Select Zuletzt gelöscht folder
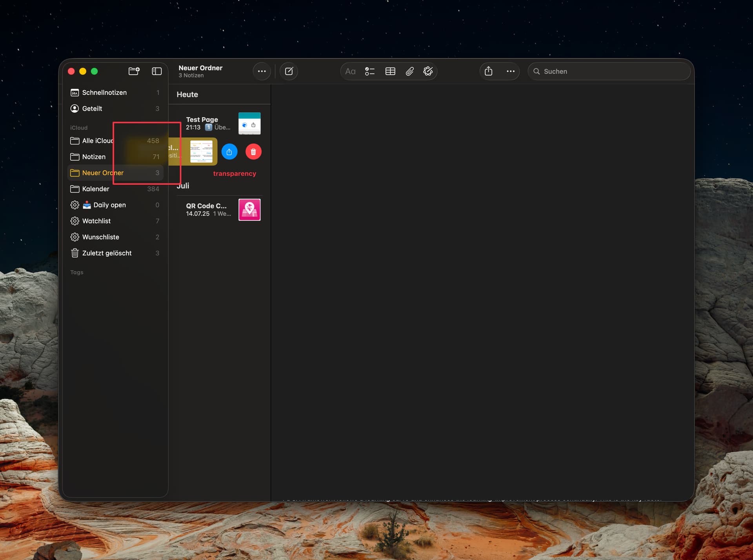 [x=107, y=253]
